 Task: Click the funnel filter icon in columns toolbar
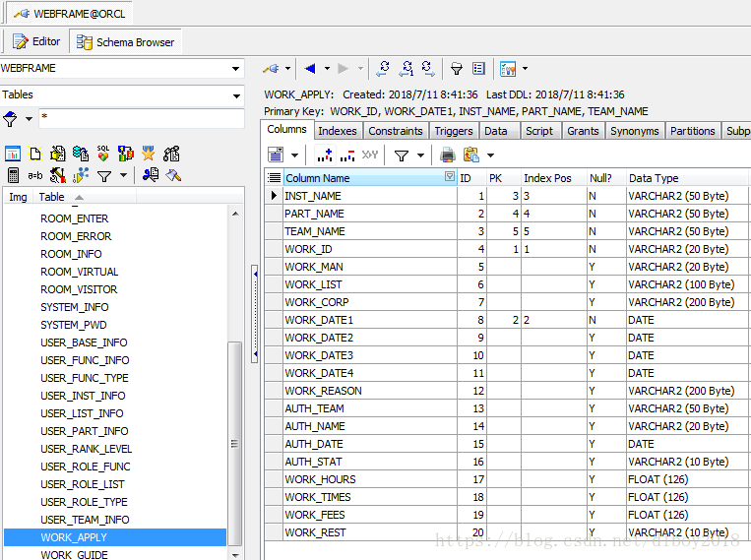click(x=402, y=156)
